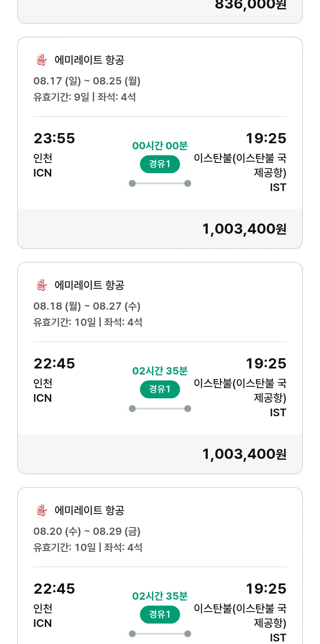This screenshot has width=320, height=644.
Task: Click Emirates logo in the 08.18 flight card
Action: tap(41, 285)
